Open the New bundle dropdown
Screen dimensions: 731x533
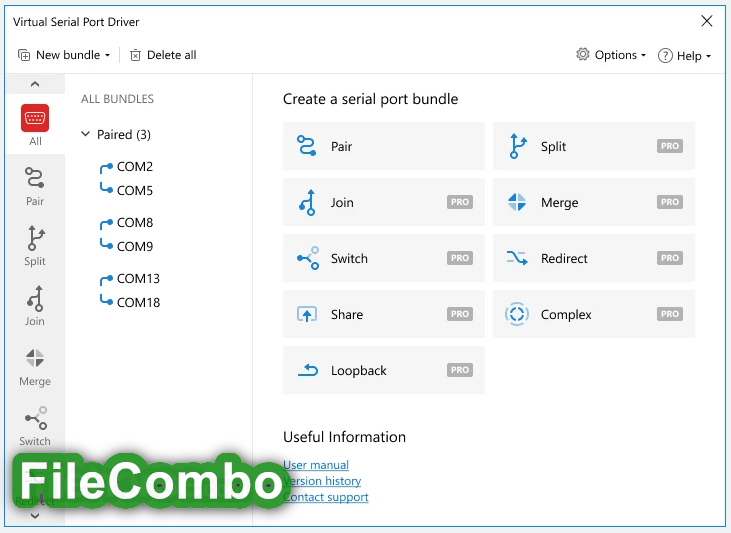[x=64, y=55]
